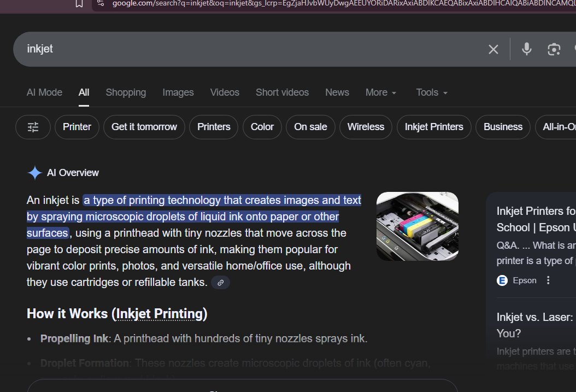The height and width of the screenshot is (392, 576).
Task: Click 'they use cartridges or refillable tanks' text
Action: click(116, 282)
